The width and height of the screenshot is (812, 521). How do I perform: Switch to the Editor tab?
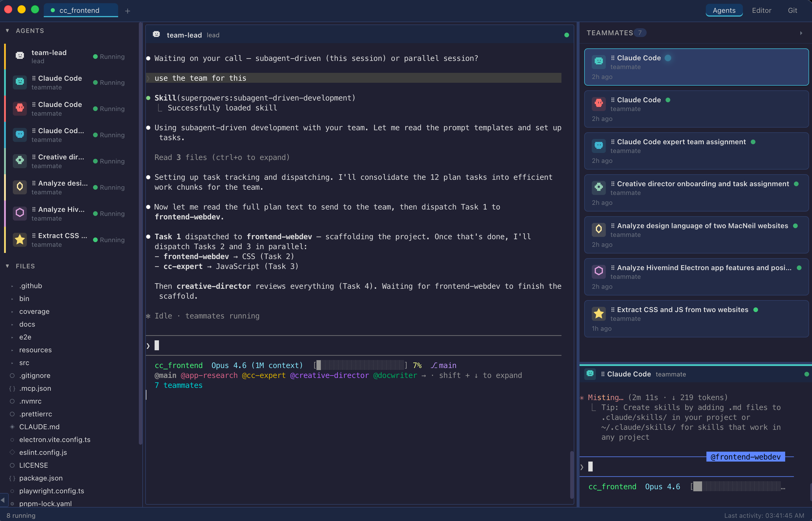tap(762, 10)
